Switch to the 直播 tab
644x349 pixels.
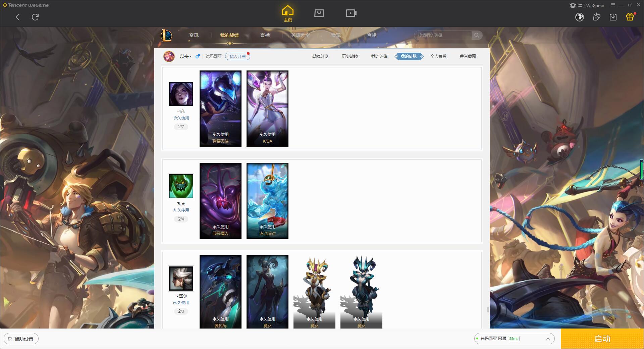(265, 35)
